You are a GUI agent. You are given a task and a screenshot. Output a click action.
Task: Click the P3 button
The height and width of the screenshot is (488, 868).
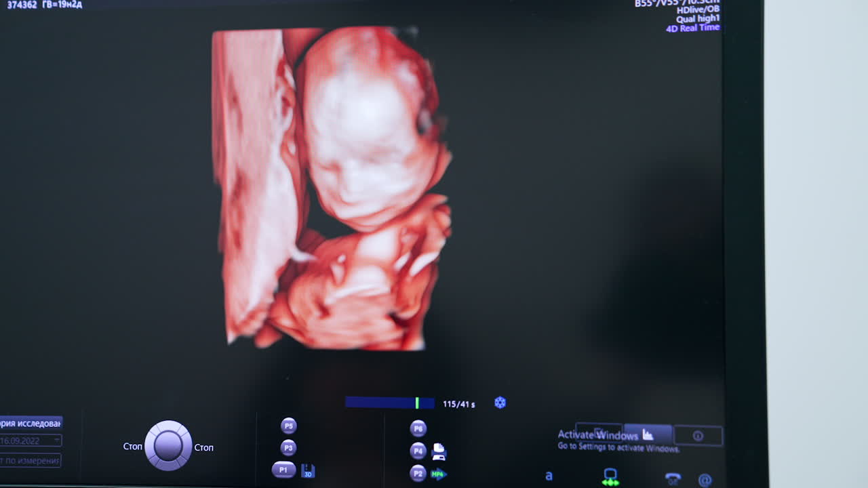(289, 448)
